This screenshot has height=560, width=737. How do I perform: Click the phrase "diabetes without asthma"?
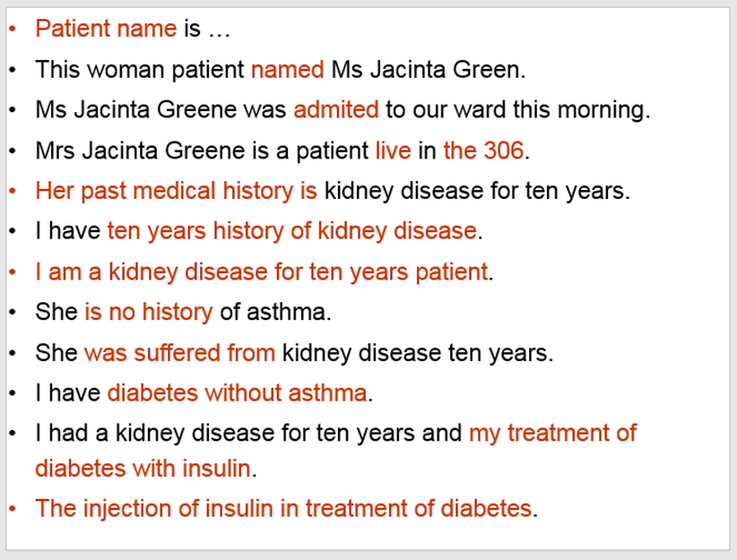(x=238, y=393)
